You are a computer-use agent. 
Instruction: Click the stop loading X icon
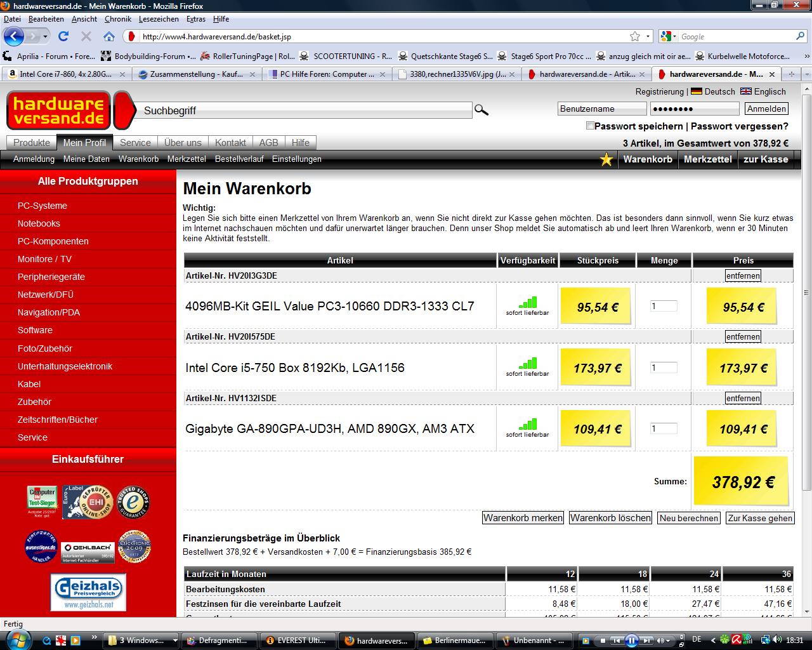pyautogui.click(x=86, y=36)
